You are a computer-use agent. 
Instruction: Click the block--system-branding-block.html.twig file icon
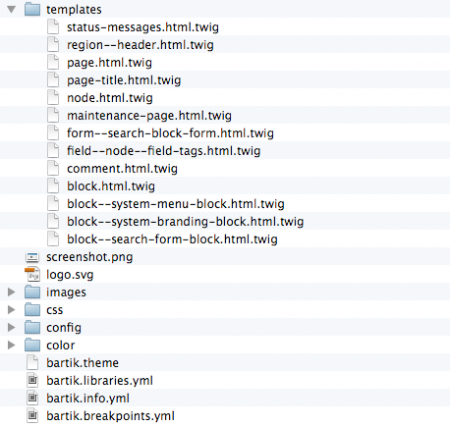click(x=53, y=221)
